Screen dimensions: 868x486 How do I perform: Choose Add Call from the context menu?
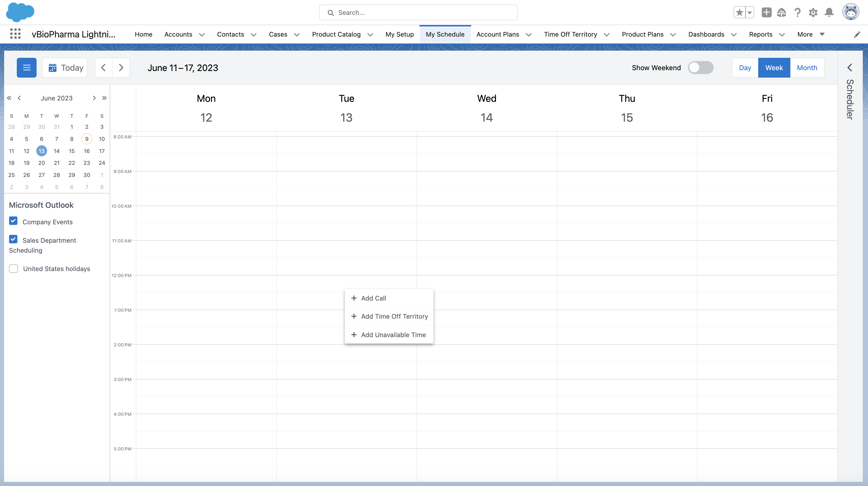click(x=373, y=298)
